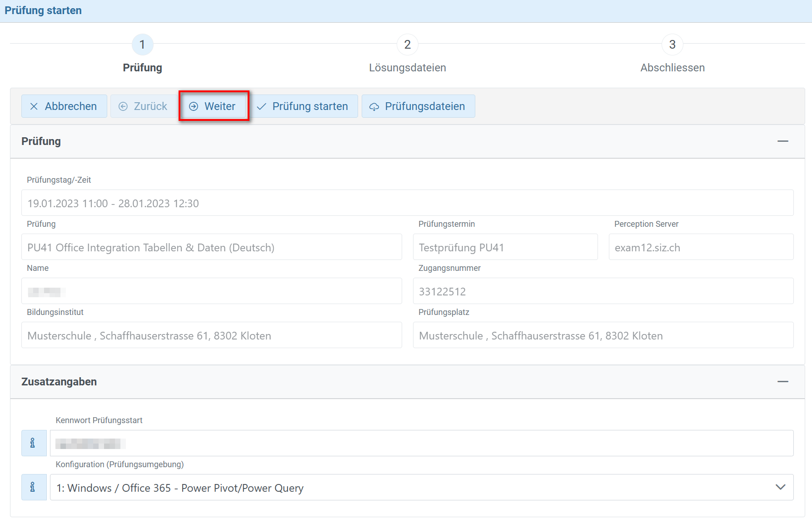Download files via Prüfungsdateien button

click(418, 106)
